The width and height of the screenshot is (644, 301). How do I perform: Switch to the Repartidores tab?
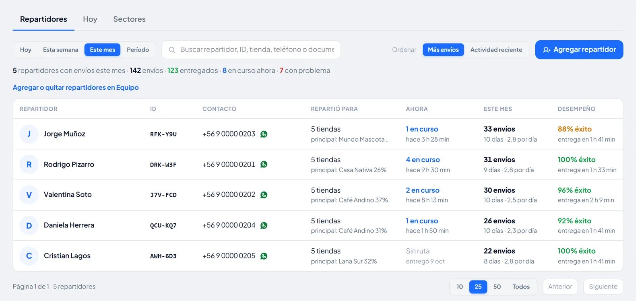pos(43,19)
